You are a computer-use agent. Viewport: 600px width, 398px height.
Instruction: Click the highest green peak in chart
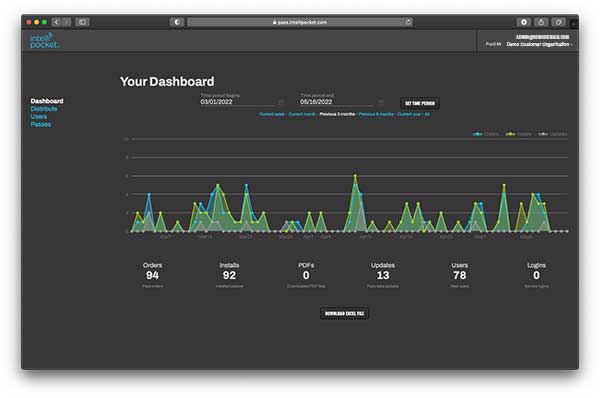tap(355, 176)
